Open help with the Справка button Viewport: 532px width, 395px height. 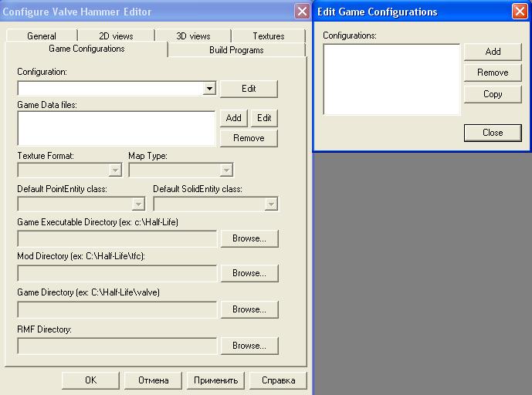278,380
